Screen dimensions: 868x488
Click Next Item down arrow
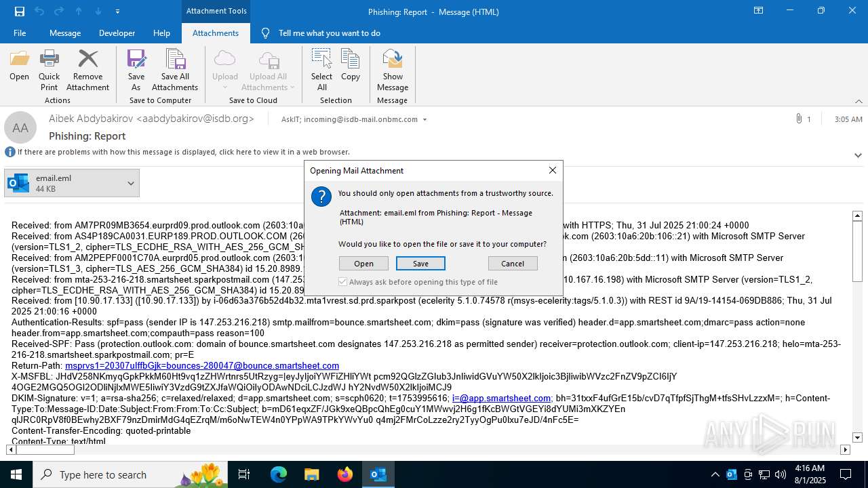98,12
